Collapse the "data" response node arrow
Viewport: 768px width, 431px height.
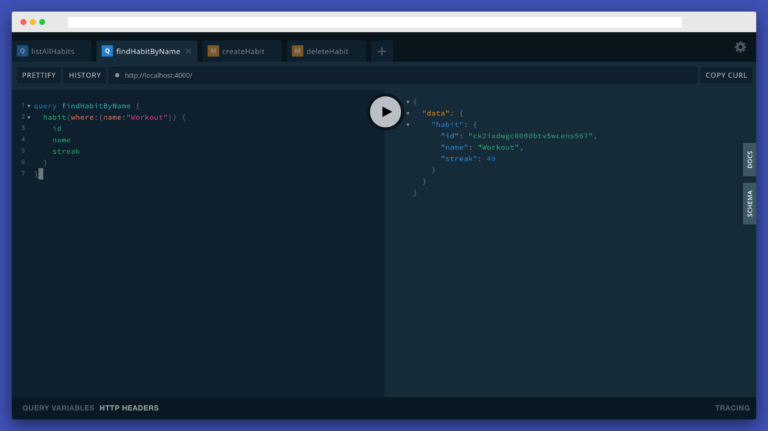(x=408, y=113)
